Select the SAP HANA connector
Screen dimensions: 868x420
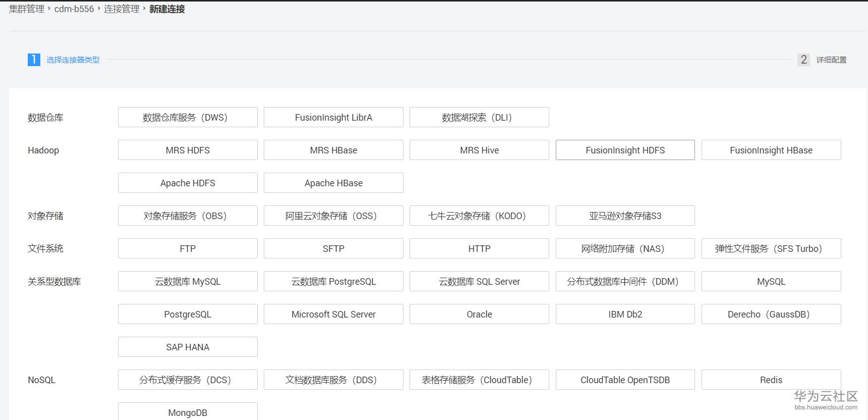pyautogui.click(x=188, y=347)
